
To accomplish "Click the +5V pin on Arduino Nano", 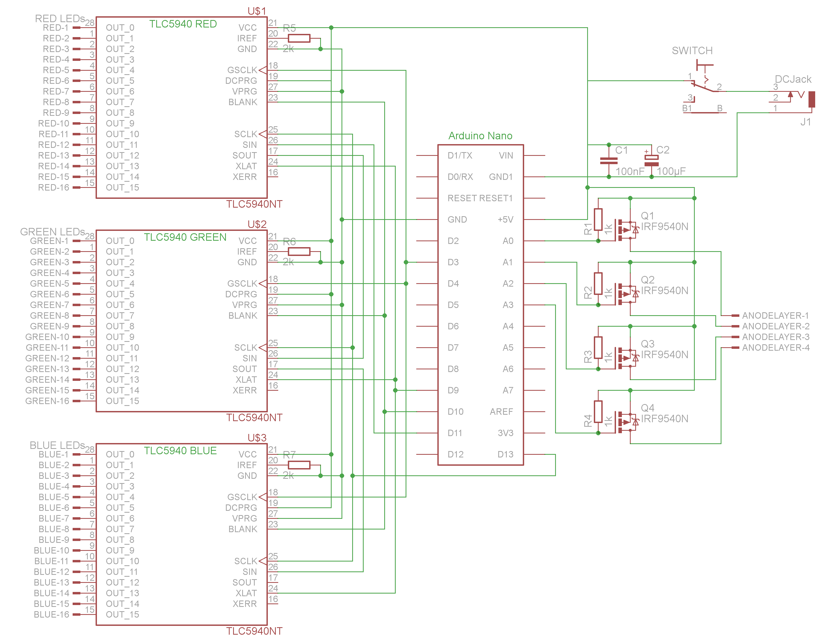I will click(x=535, y=219).
